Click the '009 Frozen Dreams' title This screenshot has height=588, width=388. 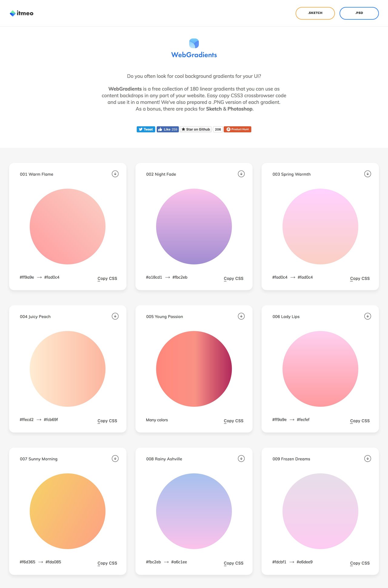pos(291,459)
